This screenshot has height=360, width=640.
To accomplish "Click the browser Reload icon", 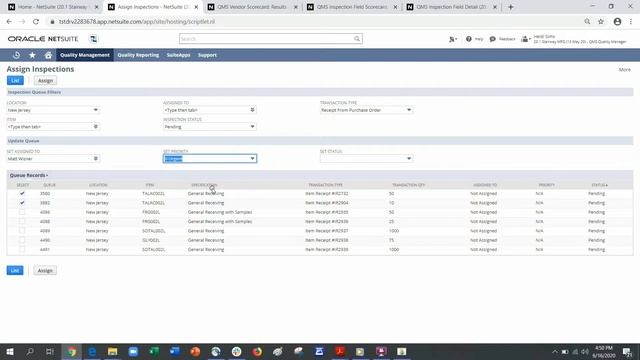I will pyautogui.click(x=36, y=22).
